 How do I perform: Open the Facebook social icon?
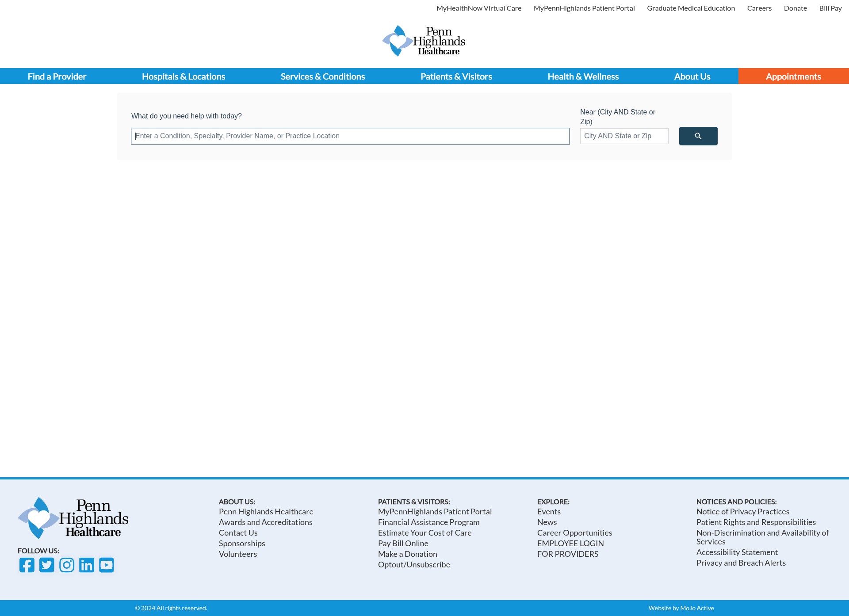pos(27,565)
